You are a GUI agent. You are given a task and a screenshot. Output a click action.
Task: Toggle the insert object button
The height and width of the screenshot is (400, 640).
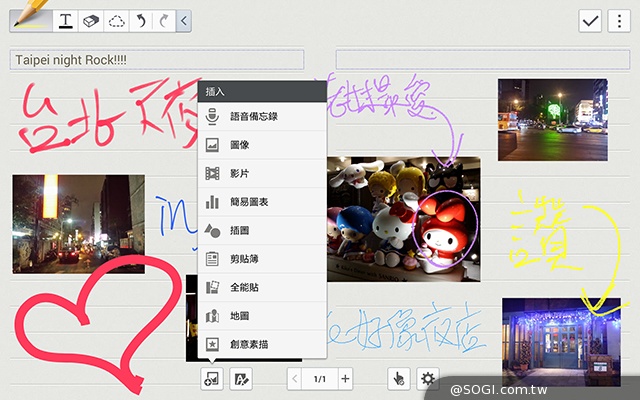pyautogui.click(x=212, y=379)
